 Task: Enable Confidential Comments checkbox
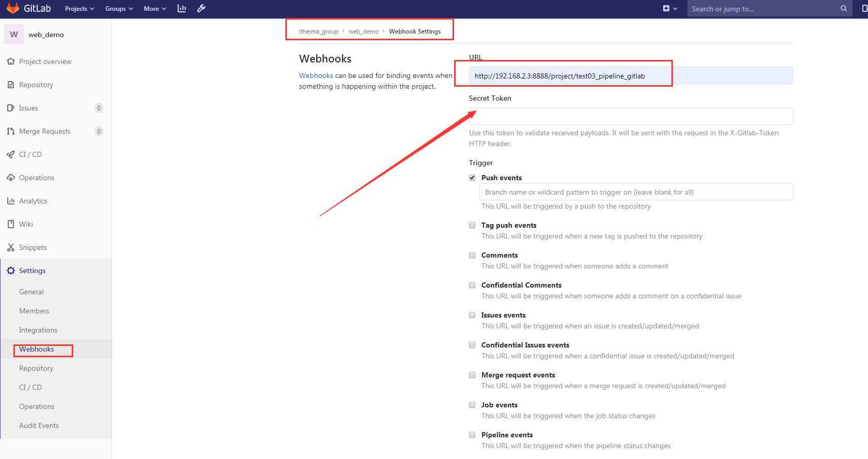point(472,285)
